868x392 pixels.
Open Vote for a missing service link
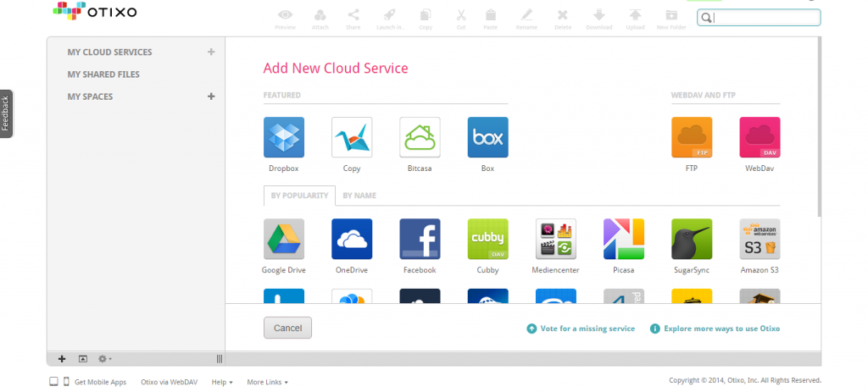[587, 329]
